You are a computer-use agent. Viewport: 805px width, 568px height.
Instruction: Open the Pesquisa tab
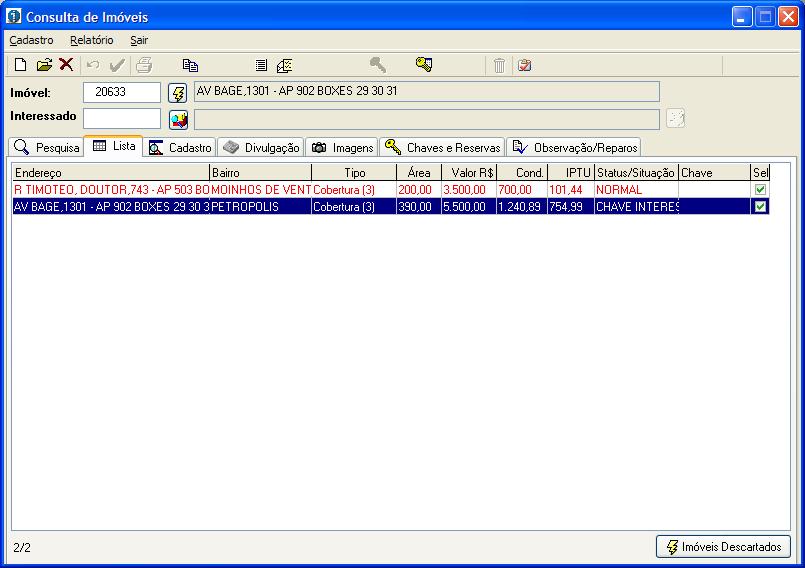click(x=47, y=147)
